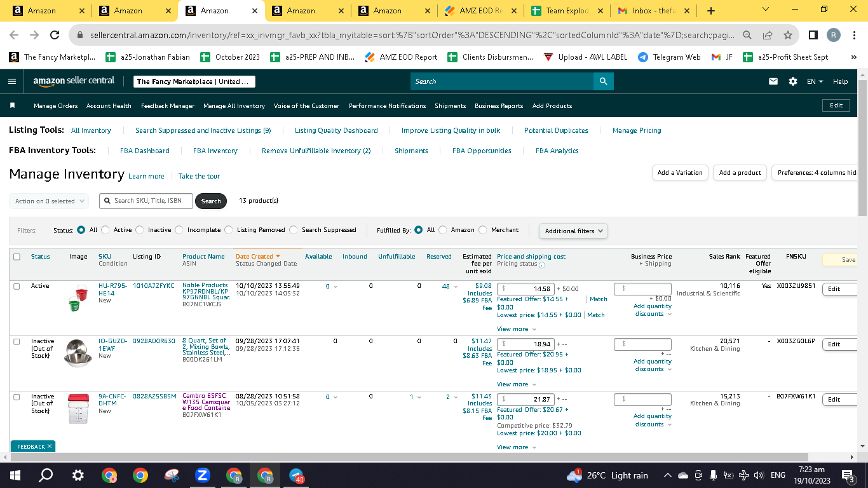Open Business Reports menu item
Viewport: 868px width, 488px height.
click(x=499, y=106)
